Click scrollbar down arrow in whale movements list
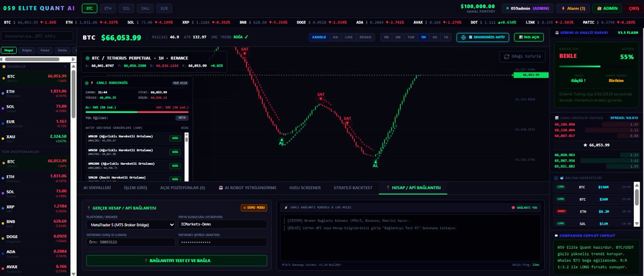644x276 pixels. pyautogui.click(x=638, y=224)
